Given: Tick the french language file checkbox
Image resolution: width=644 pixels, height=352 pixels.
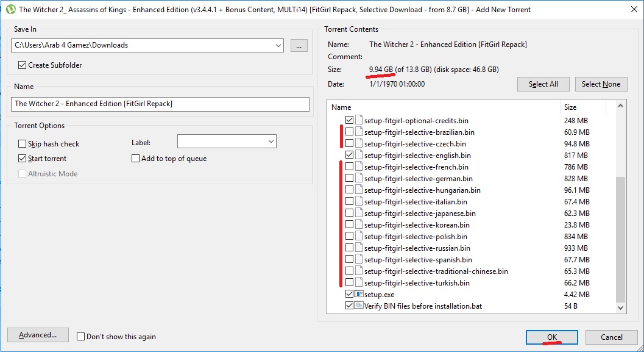Looking at the screenshot, I should (349, 167).
